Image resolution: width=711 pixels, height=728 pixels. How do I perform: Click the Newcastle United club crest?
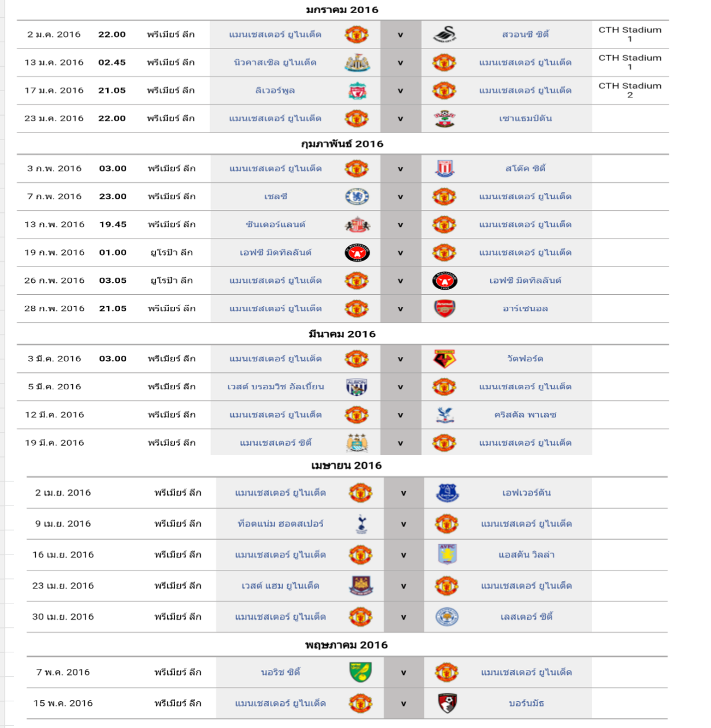tap(357, 63)
